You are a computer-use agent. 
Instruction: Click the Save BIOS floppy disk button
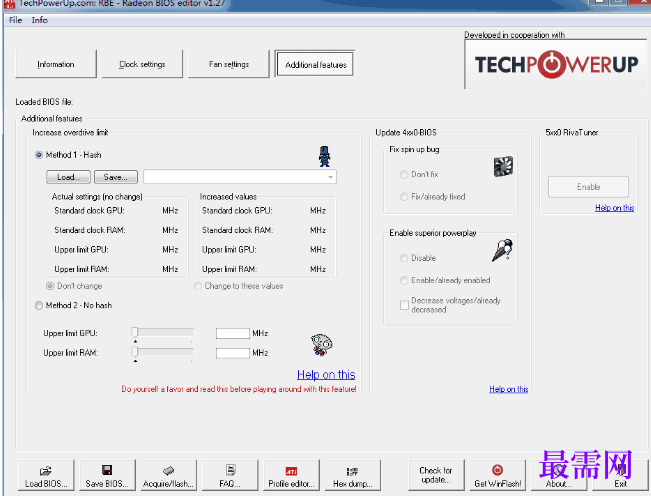click(x=107, y=475)
